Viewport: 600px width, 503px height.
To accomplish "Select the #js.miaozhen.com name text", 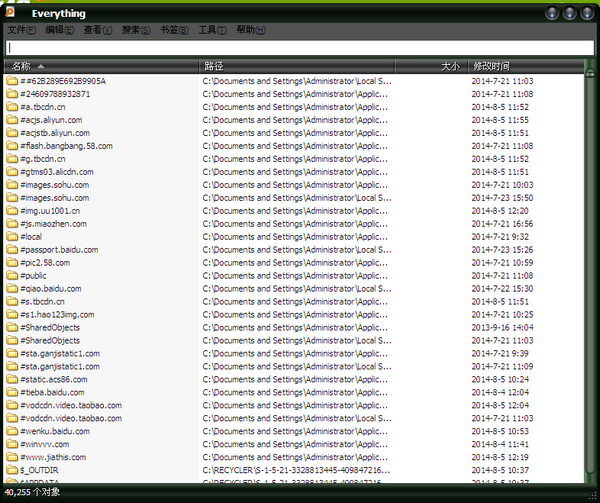I will (x=54, y=224).
